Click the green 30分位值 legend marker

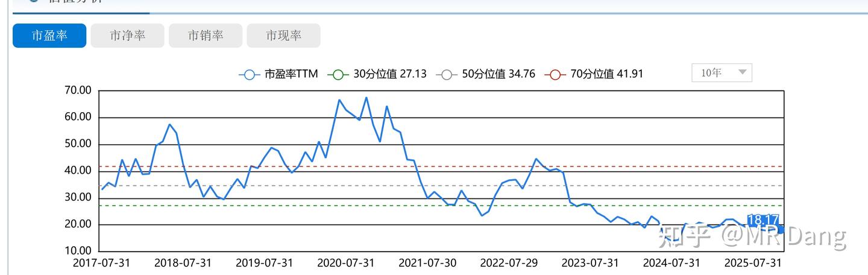pyautogui.click(x=338, y=74)
